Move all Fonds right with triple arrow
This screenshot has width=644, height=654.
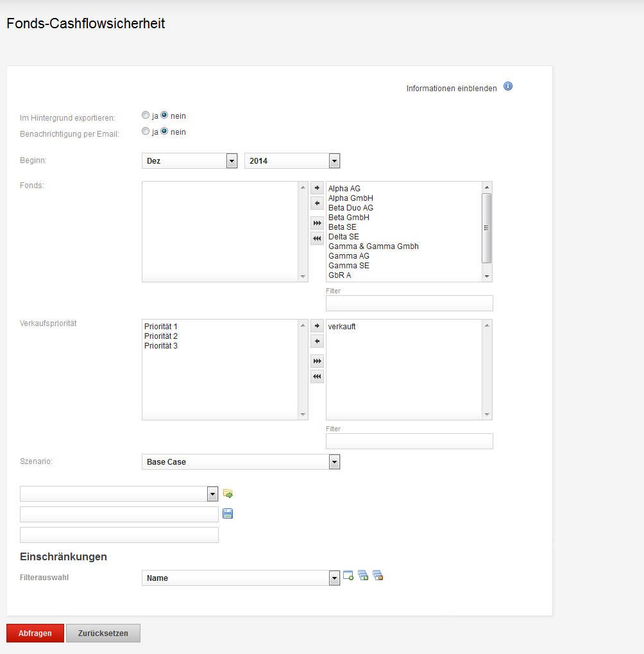coord(318,223)
